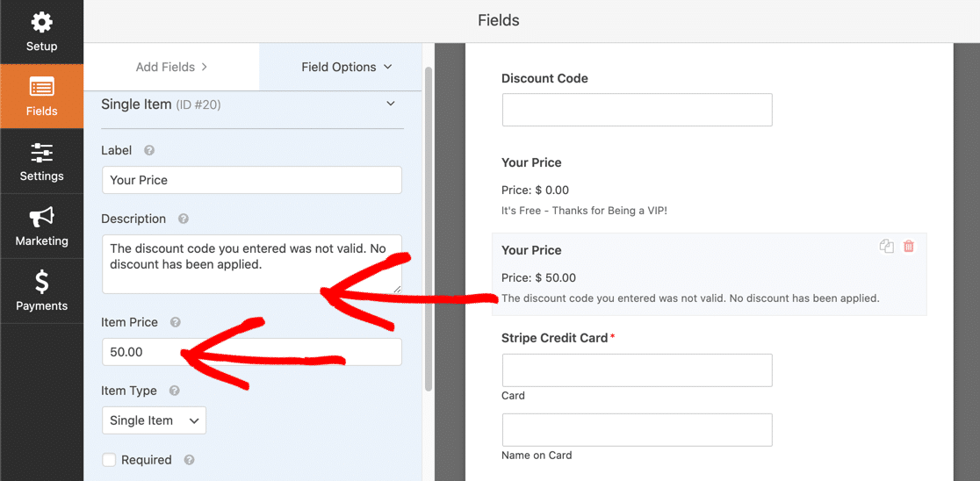Show help tooltip for Label
This screenshot has width=980, height=481.
pyautogui.click(x=148, y=151)
